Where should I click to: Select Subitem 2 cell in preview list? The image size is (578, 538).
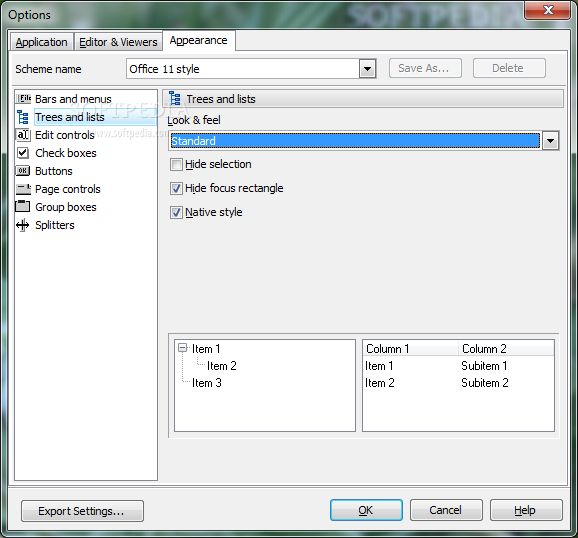coord(484,382)
